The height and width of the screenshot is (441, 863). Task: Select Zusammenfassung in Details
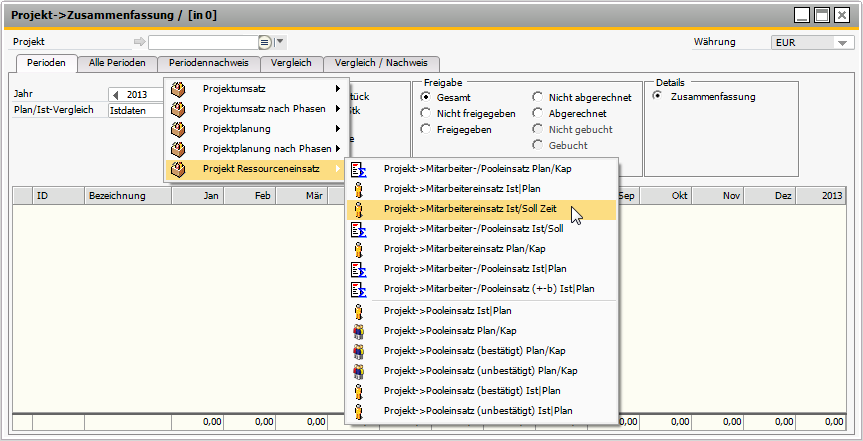click(657, 96)
